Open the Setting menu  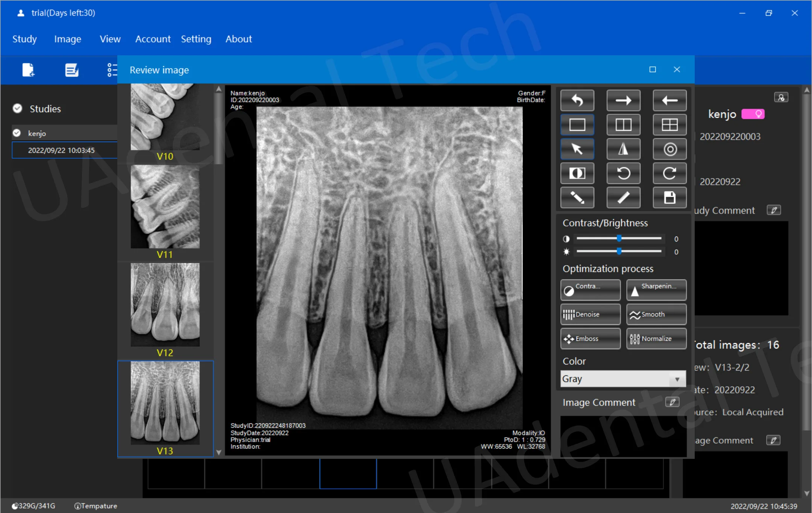[x=196, y=39]
